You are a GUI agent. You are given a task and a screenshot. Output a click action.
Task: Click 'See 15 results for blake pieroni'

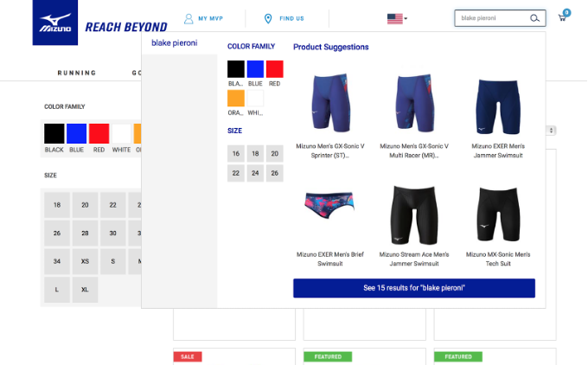(414, 288)
